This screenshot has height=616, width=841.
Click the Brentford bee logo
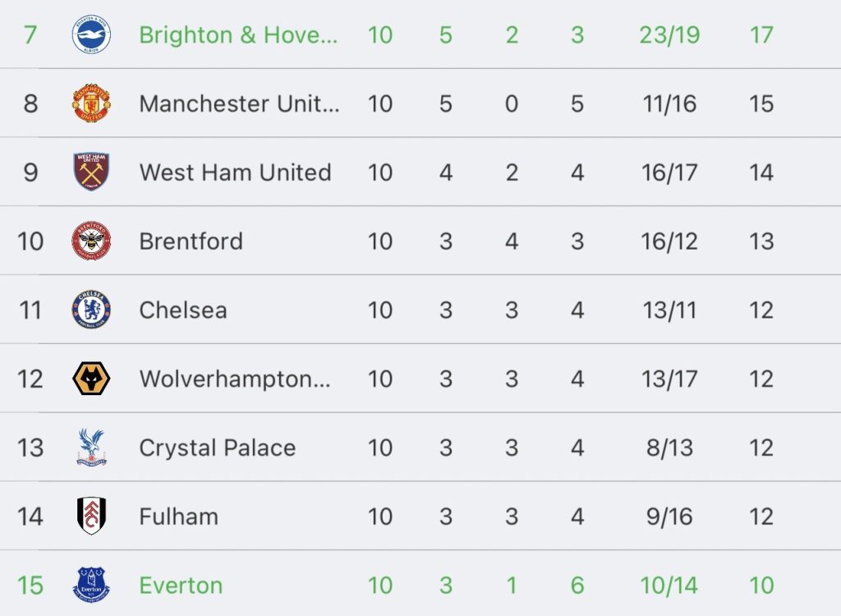[x=91, y=241]
